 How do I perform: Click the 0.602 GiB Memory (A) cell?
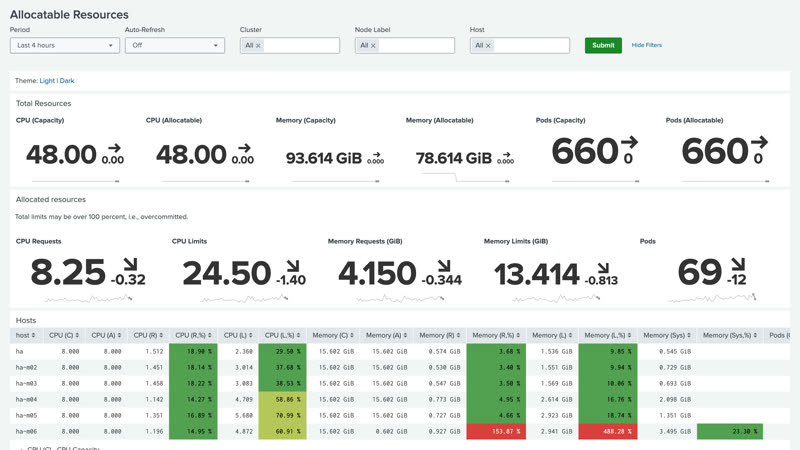coord(386,431)
